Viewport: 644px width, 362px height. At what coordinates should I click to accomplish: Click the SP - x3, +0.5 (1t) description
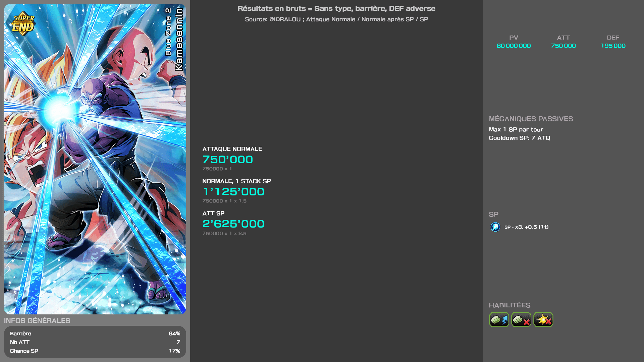[527, 227]
